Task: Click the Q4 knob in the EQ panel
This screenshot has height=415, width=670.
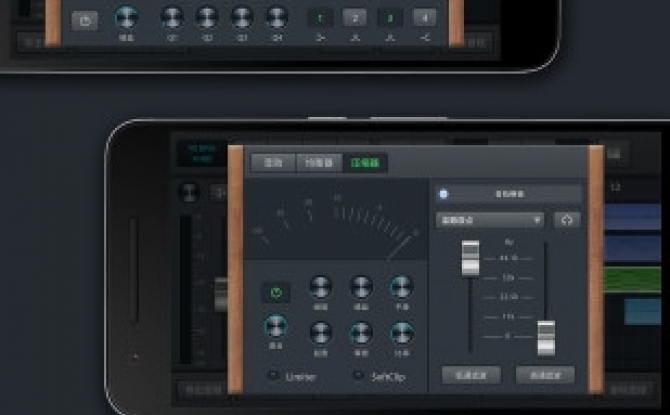Action: [277, 17]
